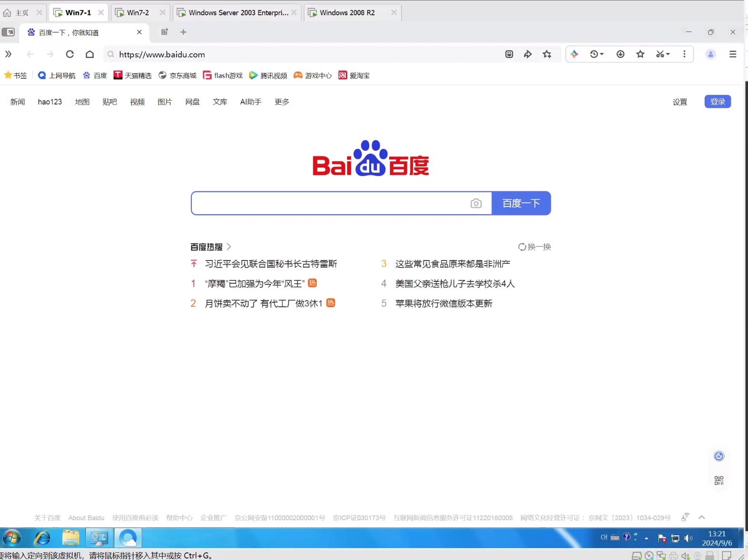The height and width of the screenshot is (560, 748).
Task: Click the camera image search icon
Action: (476, 203)
